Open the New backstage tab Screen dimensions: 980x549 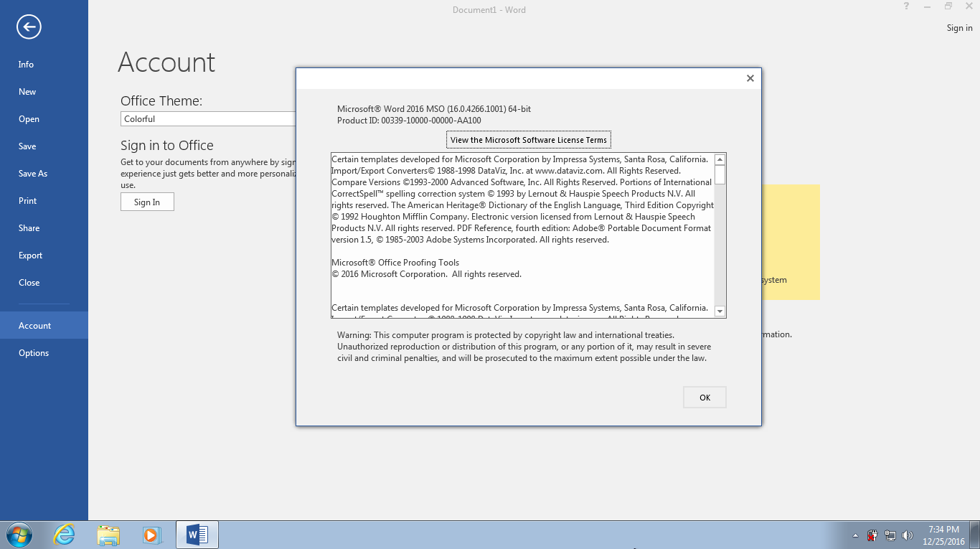click(x=44, y=92)
